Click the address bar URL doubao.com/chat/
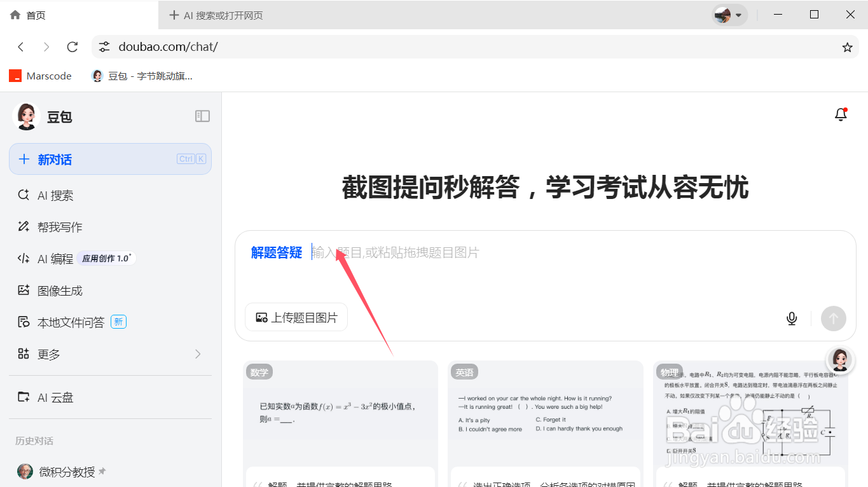868x487 pixels. point(168,47)
